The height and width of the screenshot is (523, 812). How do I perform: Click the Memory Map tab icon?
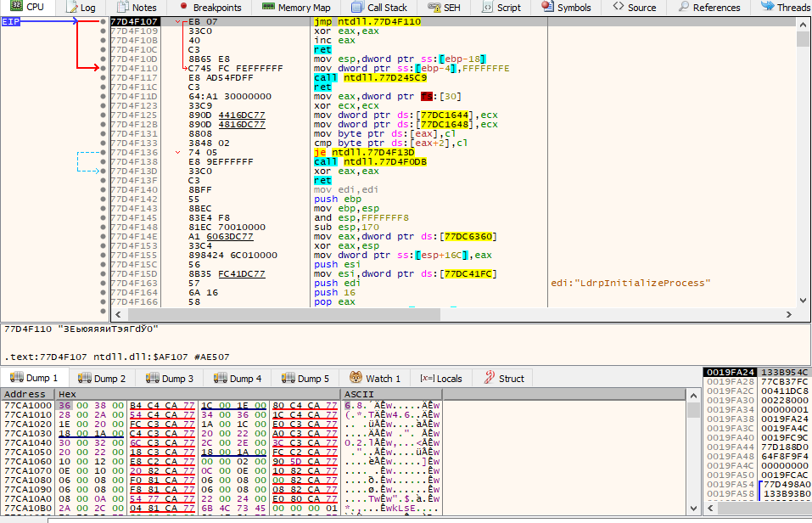(267, 7)
